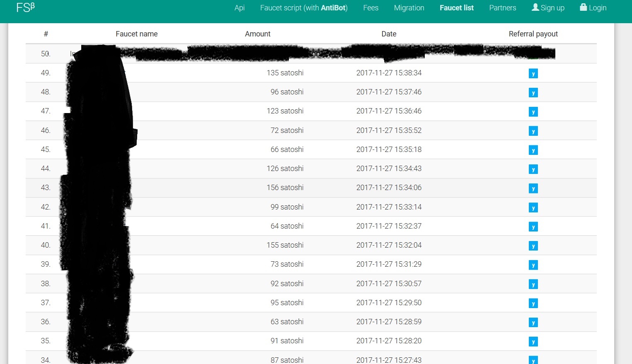
Task: Click referral payout icon in row 45
Action: 533,150
